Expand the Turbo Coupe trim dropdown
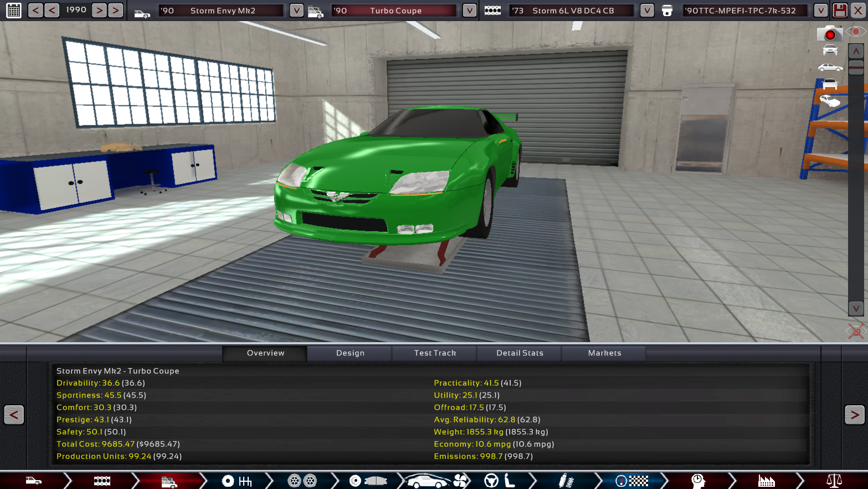Viewport: 868px width, 489px height. coord(469,11)
